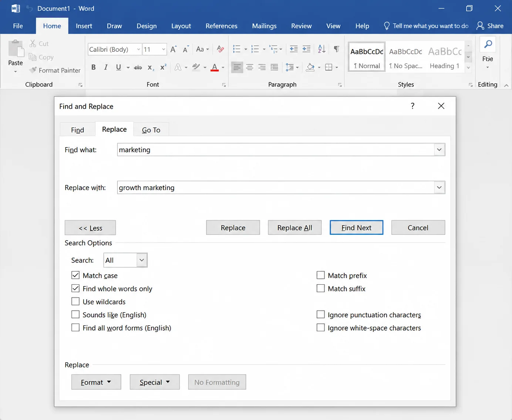The image size is (512, 420).
Task: Check Match suffix option
Action: 321,288
